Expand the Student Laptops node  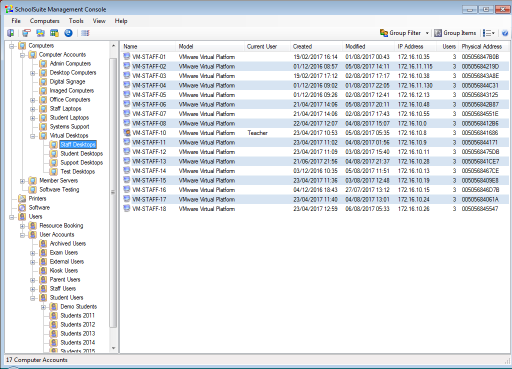pos(33,118)
